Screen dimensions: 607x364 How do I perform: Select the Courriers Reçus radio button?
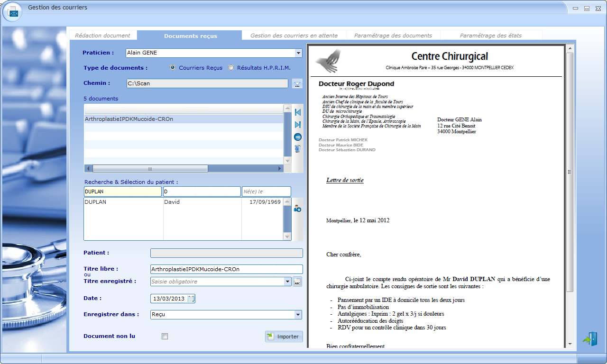173,68
